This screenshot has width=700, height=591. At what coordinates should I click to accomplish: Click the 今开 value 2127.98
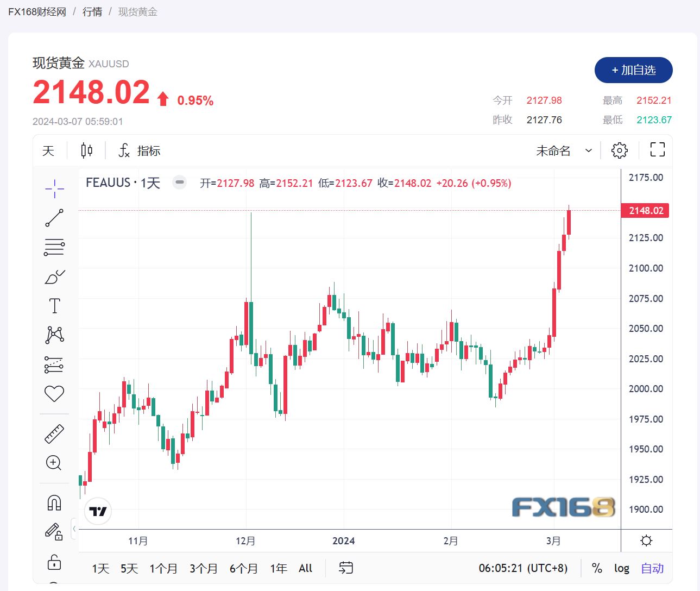coord(544,100)
